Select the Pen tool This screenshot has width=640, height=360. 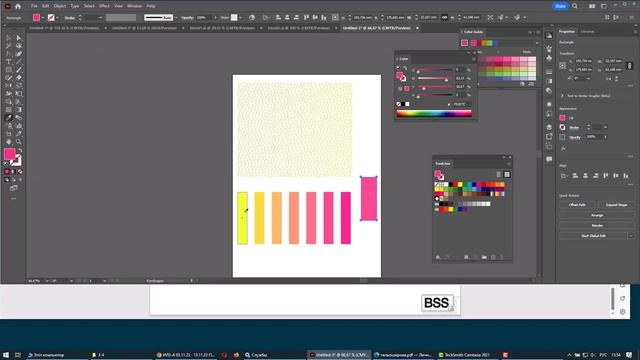coord(9,54)
